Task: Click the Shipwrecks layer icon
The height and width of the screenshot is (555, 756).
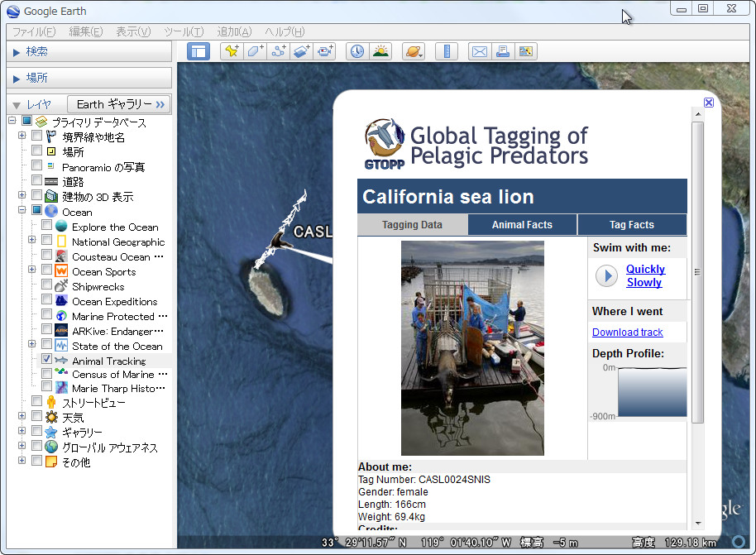Action: pos(61,286)
